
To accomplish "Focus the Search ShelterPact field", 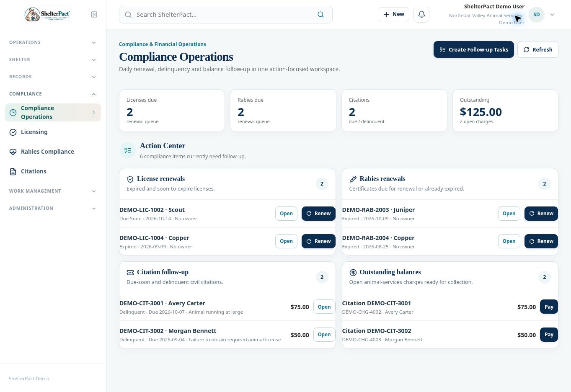I will [x=225, y=15].
